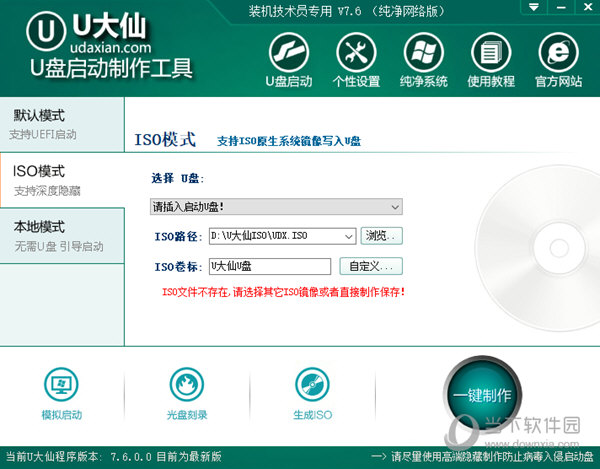This screenshot has width=600, height=469.
Task: Click the U大仙 logo in the header
Action: pyautogui.click(x=46, y=31)
